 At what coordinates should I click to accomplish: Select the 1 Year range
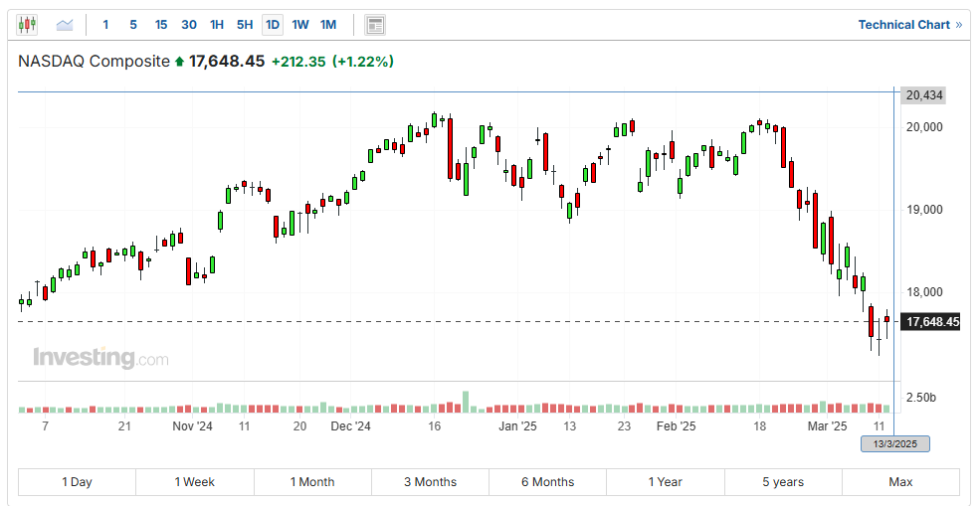click(x=665, y=482)
